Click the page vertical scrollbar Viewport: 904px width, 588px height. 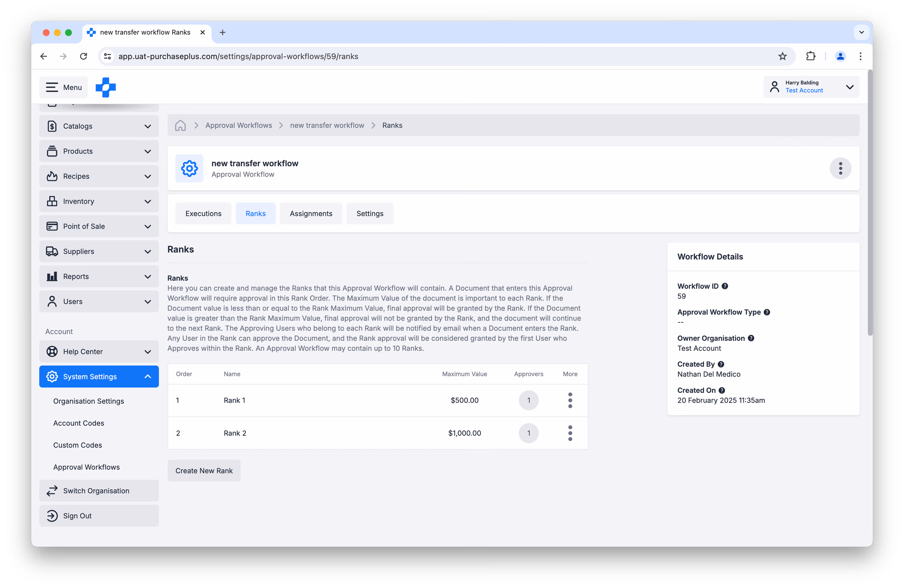click(x=870, y=203)
